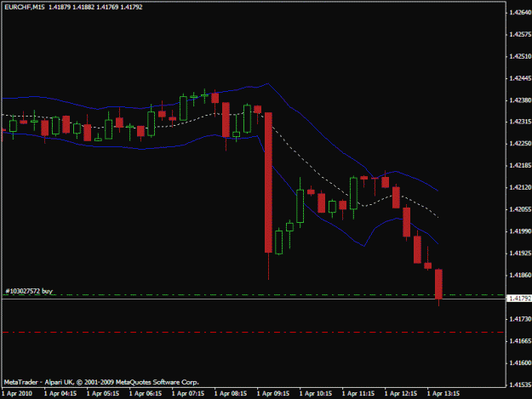Click the 1.42445 price axis label

tap(520, 78)
